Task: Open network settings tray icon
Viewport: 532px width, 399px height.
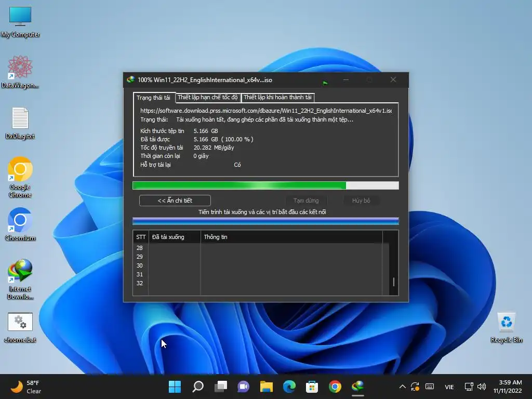Action: click(469, 387)
